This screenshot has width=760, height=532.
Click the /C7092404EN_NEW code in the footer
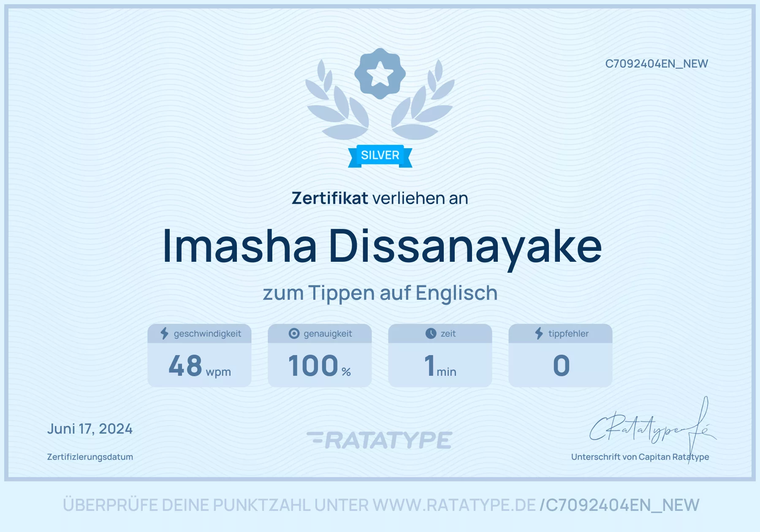pos(619,505)
